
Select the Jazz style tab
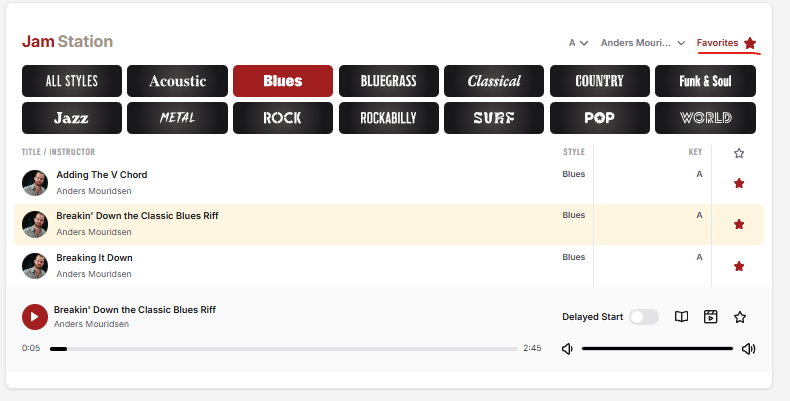click(x=72, y=118)
